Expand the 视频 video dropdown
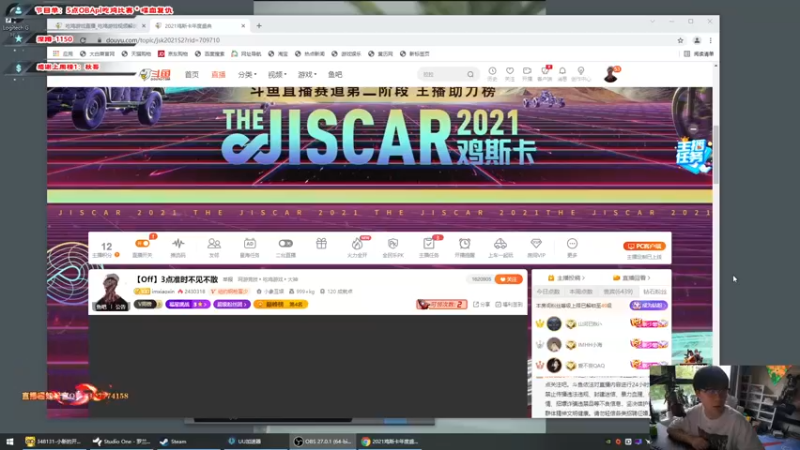Viewport: 800px width, 450px height. click(277, 74)
